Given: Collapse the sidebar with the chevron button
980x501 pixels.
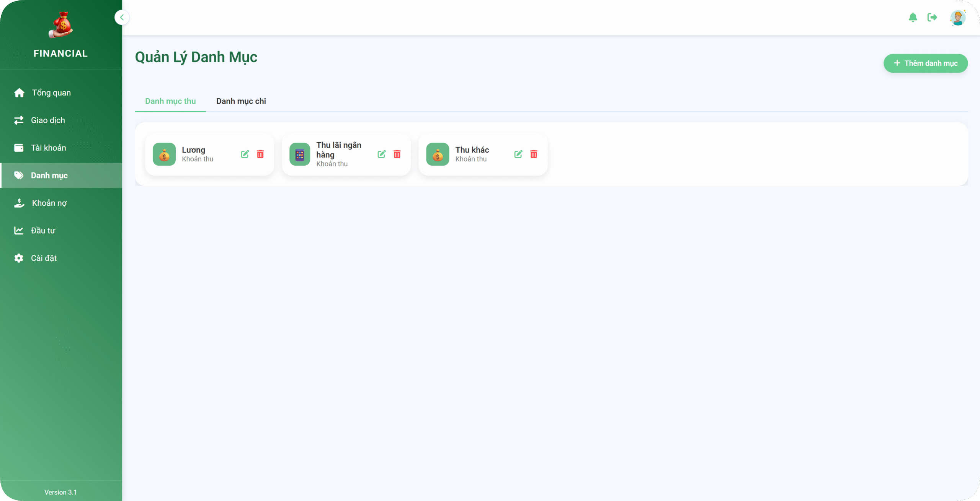Looking at the screenshot, I should pos(122,17).
